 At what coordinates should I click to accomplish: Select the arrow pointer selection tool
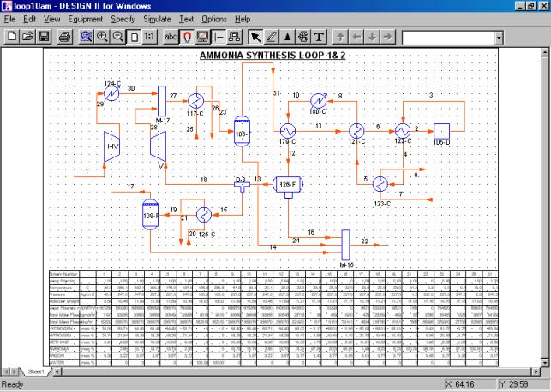pos(258,38)
